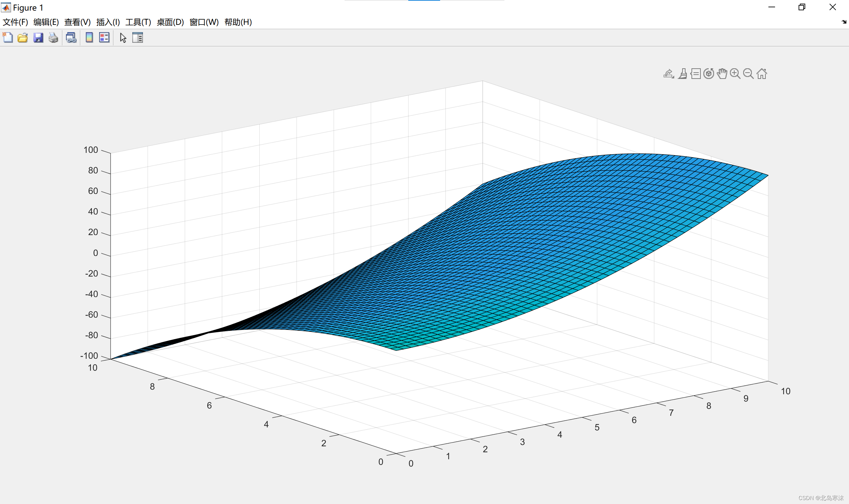Insert a legend from the toolbar
The height and width of the screenshot is (504, 849).
point(104,37)
